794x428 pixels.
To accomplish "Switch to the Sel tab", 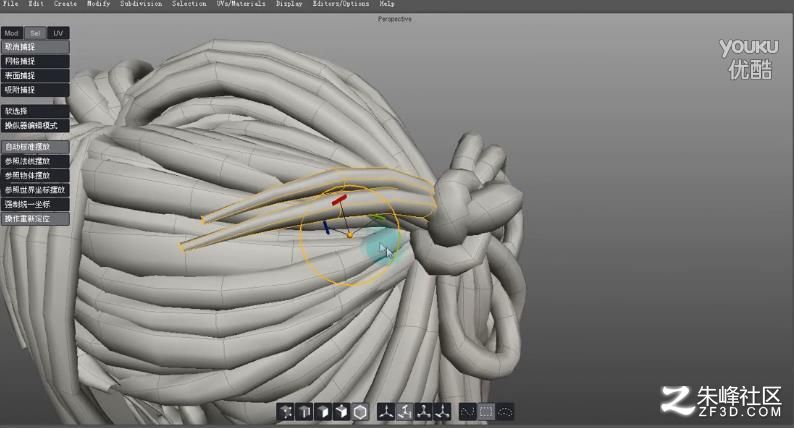I will [x=35, y=33].
